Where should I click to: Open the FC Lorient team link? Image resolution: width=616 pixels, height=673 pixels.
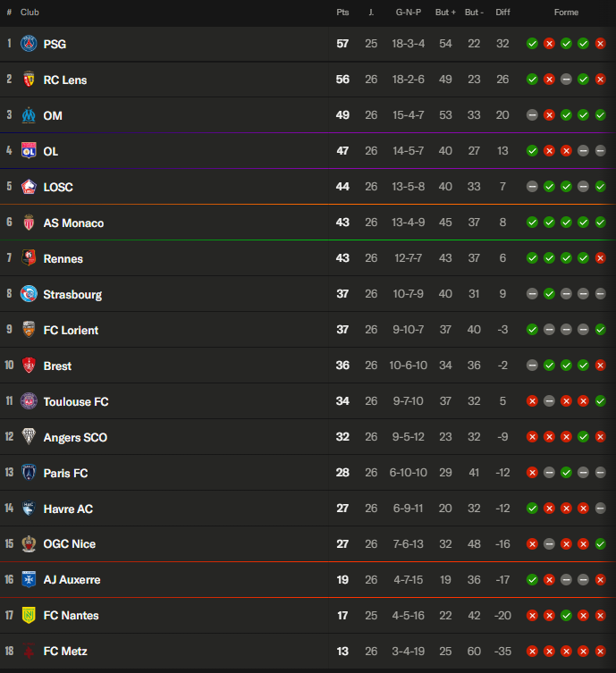point(71,330)
